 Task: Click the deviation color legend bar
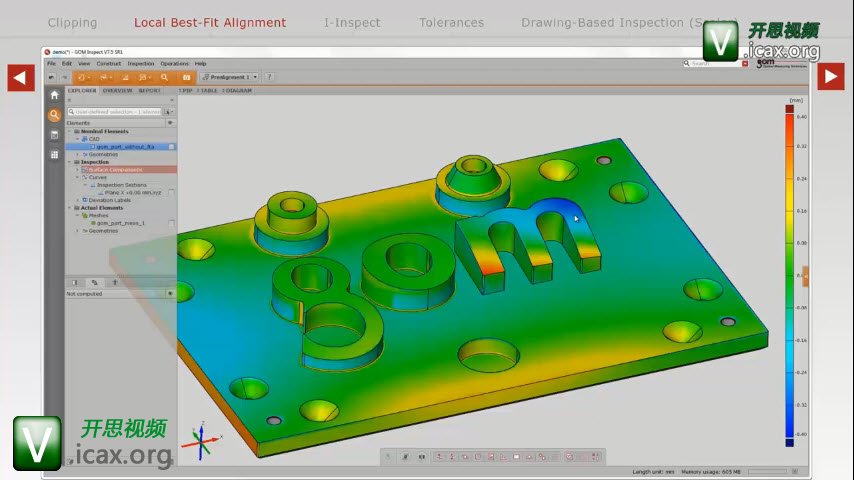tap(789, 275)
